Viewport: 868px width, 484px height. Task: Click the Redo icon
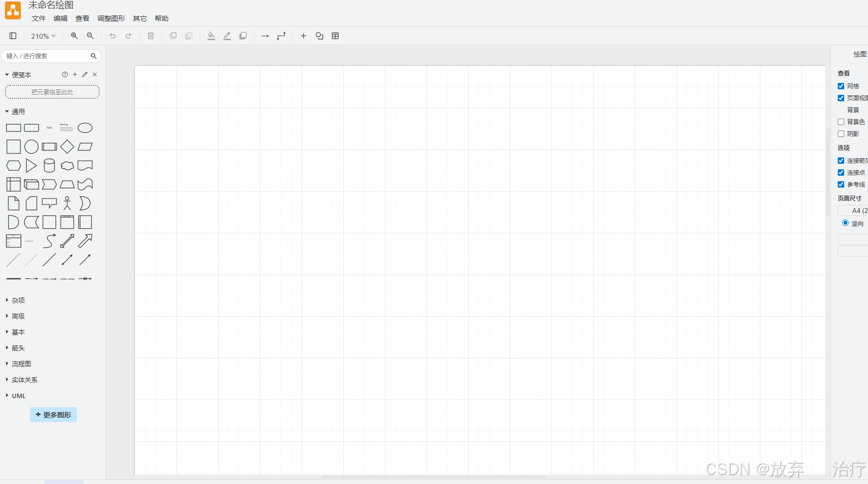pyautogui.click(x=128, y=36)
